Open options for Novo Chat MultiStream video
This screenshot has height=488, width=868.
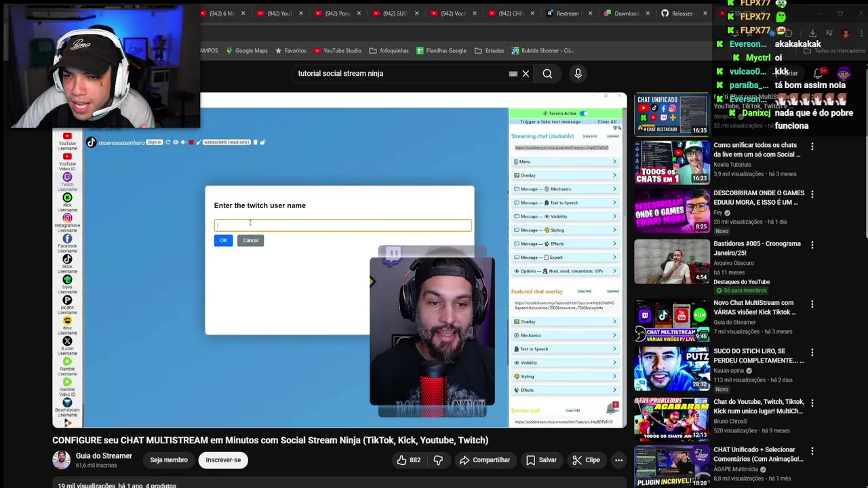[812, 304]
